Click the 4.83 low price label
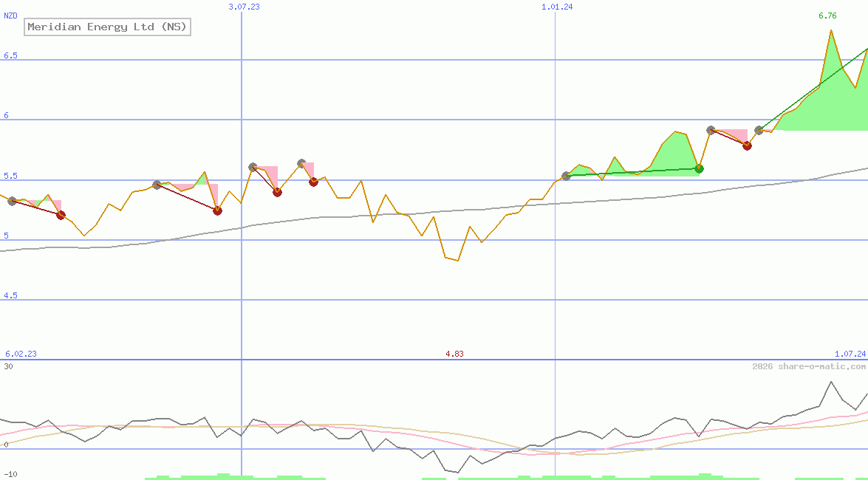 [x=454, y=354]
